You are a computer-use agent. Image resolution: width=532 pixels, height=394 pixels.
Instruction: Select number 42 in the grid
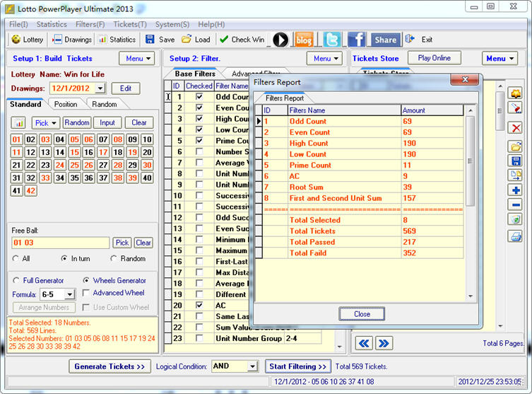coord(30,190)
